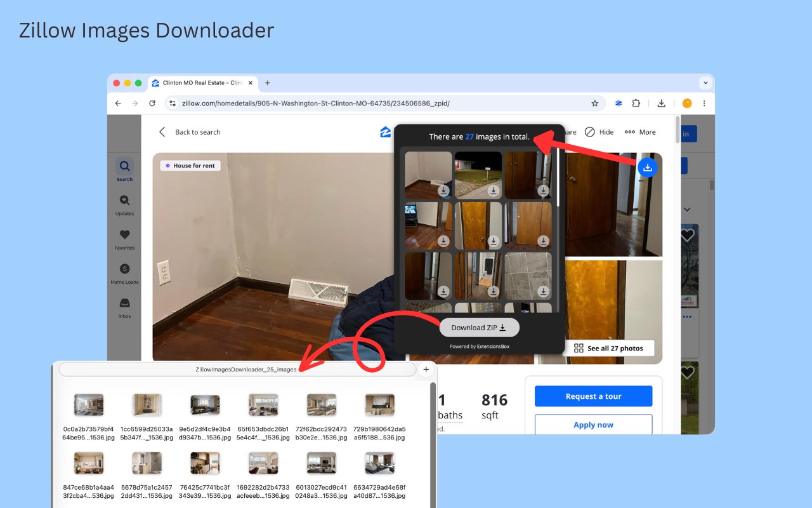The image size is (812, 508).
Task: Hide this listing with the Hide button
Action: pyautogui.click(x=599, y=132)
